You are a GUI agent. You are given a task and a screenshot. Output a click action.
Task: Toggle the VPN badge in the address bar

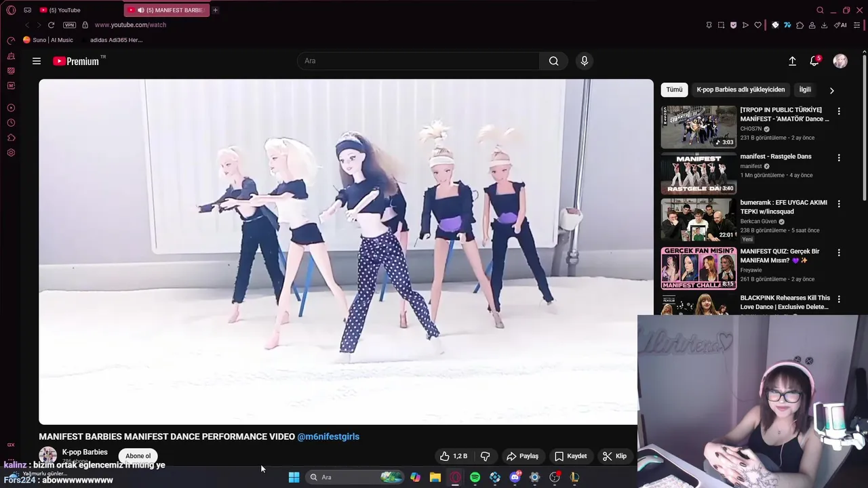[x=69, y=25]
